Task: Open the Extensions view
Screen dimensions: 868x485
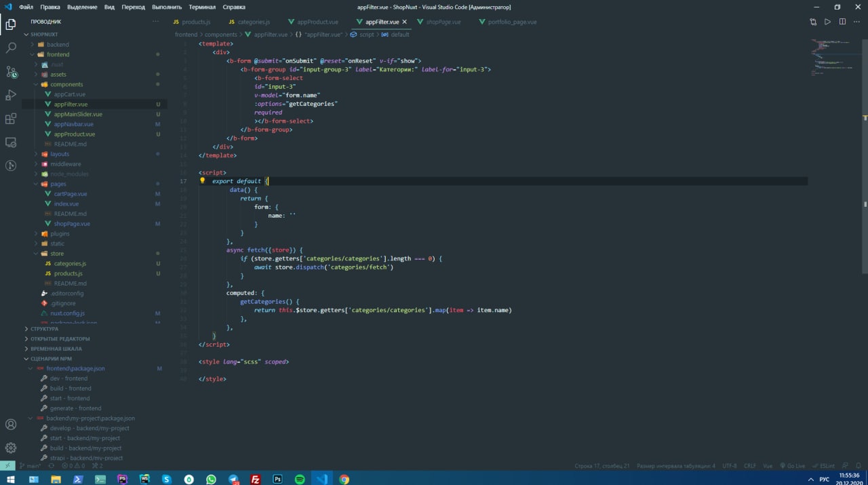Action: (11, 119)
